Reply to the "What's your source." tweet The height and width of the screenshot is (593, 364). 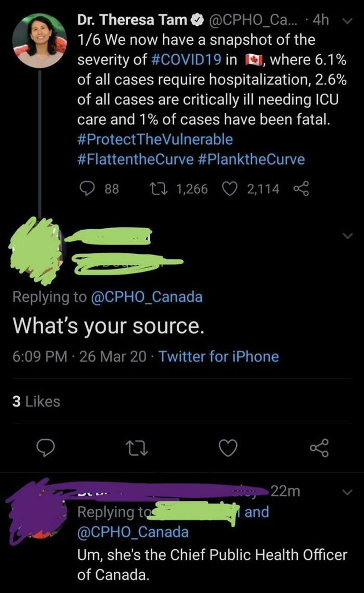point(46,448)
